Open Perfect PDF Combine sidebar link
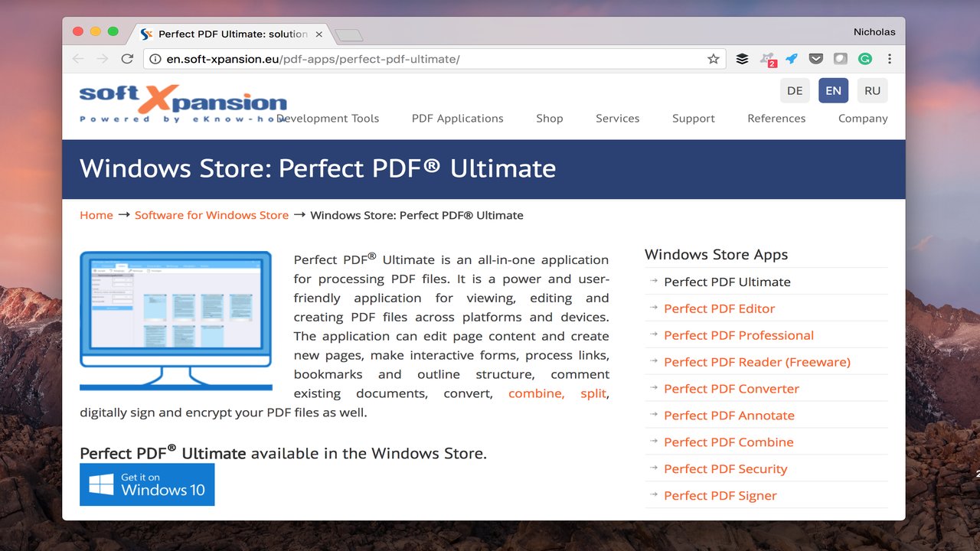 (x=729, y=442)
